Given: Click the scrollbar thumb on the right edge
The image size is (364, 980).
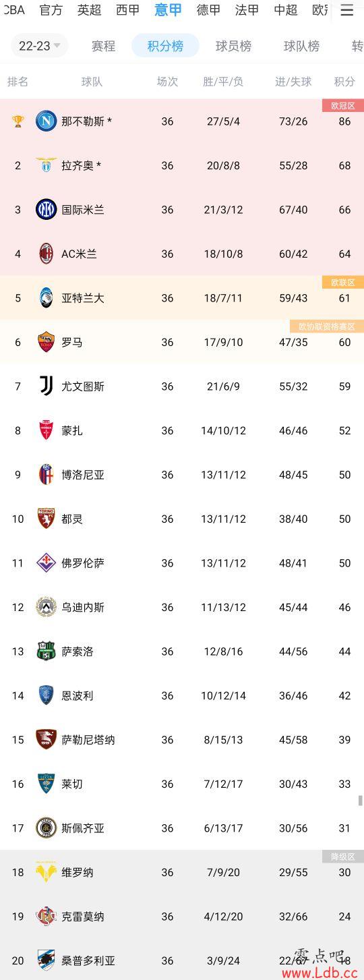Looking at the screenshot, I should pos(361,801).
